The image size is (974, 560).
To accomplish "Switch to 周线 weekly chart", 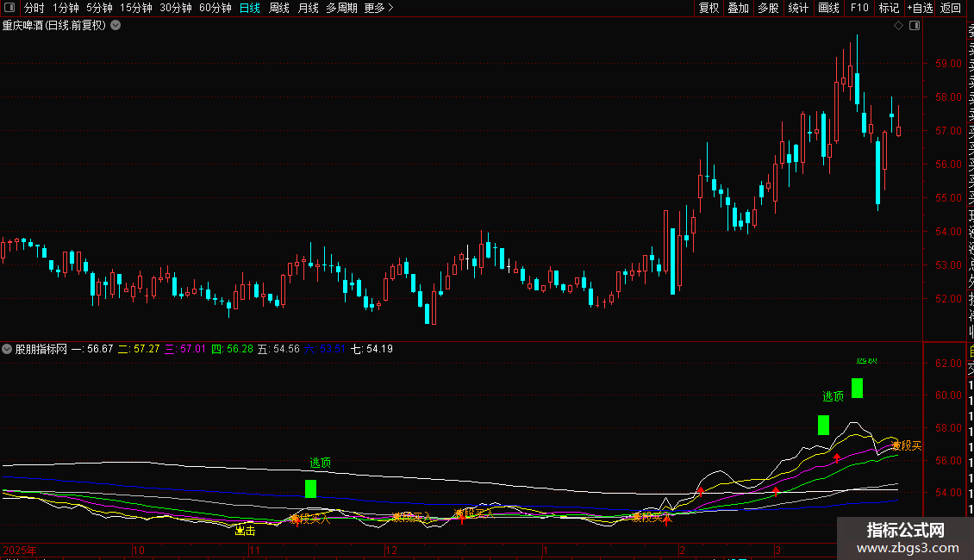I will pyautogui.click(x=279, y=9).
